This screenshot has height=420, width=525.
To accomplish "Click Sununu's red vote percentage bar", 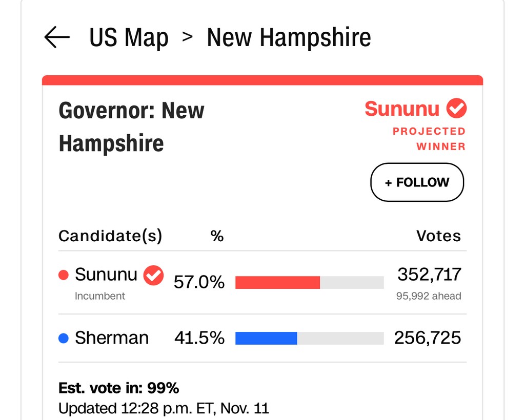I will (x=277, y=282).
